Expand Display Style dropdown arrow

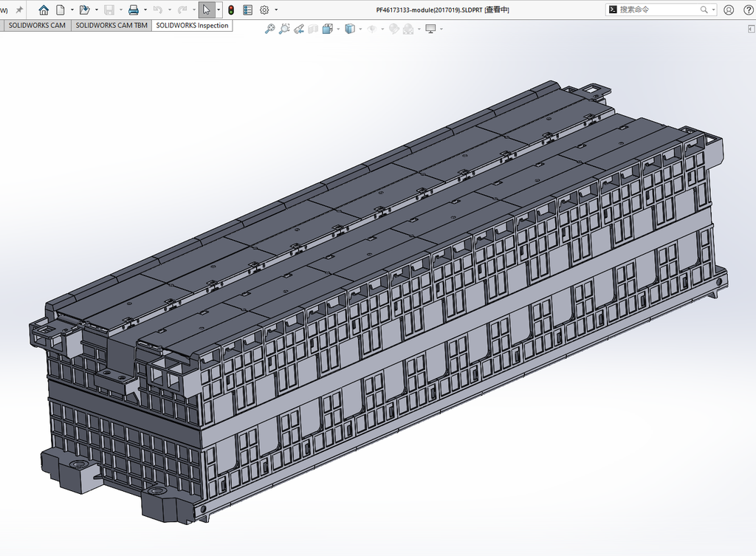[360, 29]
